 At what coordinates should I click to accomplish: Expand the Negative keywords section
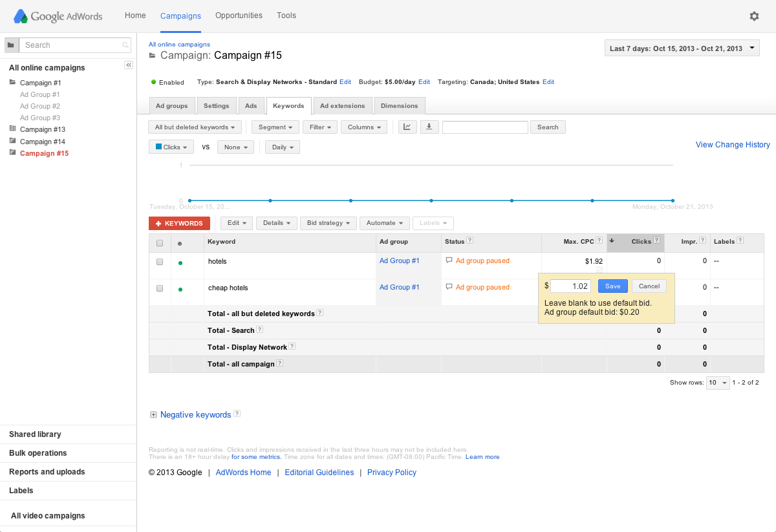pyautogui.click(x=153, y=414)
